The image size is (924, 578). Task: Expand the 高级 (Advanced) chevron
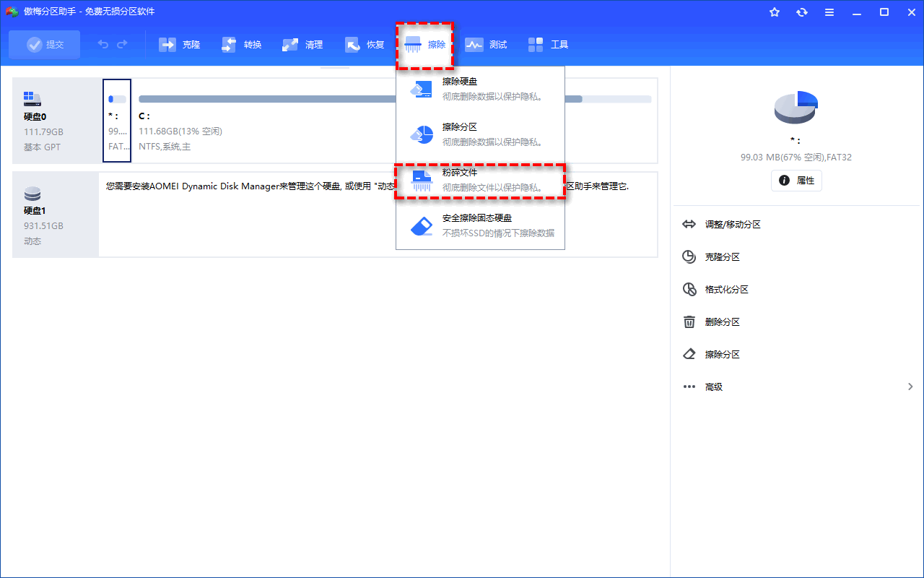pyautogui.click(x=910, y=387)
